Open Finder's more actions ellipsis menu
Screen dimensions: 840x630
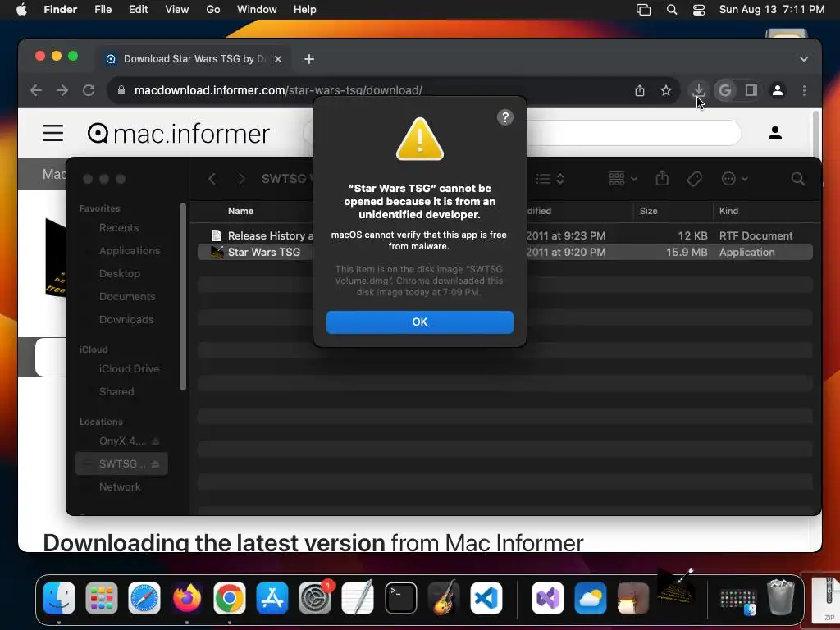[x=734, y=179]
